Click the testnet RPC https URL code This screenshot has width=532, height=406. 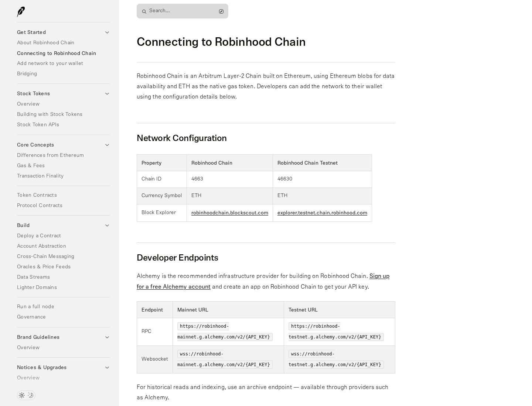pyautogui.click(x=336, y=331)
